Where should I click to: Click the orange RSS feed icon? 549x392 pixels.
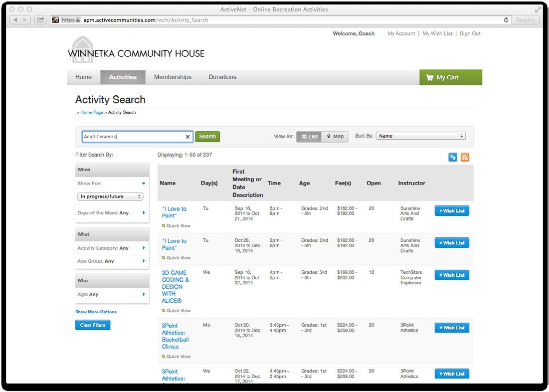click(x=465, y=157)
